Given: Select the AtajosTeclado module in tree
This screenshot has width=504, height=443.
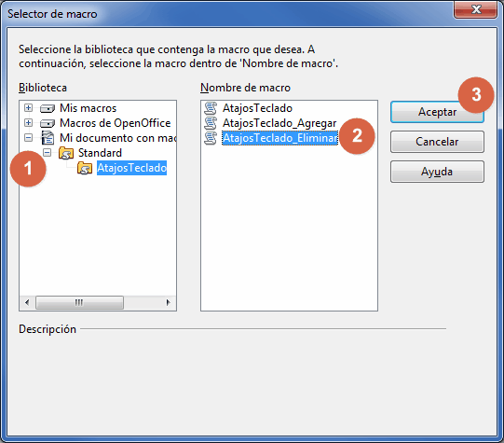Looking at the screenshot, I should 131,168.
